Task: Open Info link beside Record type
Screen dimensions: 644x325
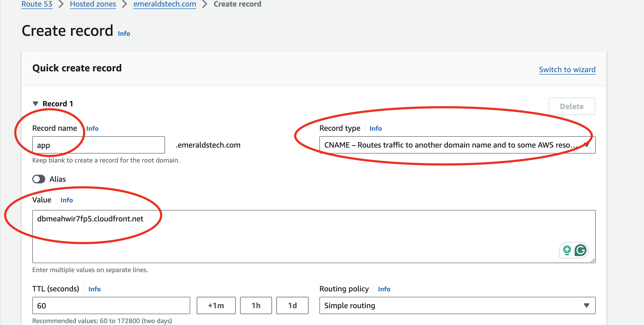Action: [x=376, y=128]
